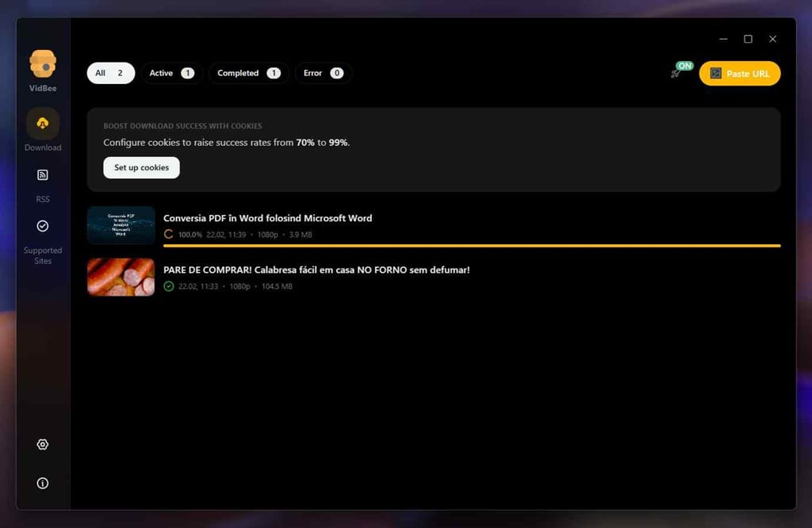Viewport: 812px width, 528px height.
Task: Click the Conversia PDF video thumbnail
Action: pyautogui.click(x=121, y=224)
